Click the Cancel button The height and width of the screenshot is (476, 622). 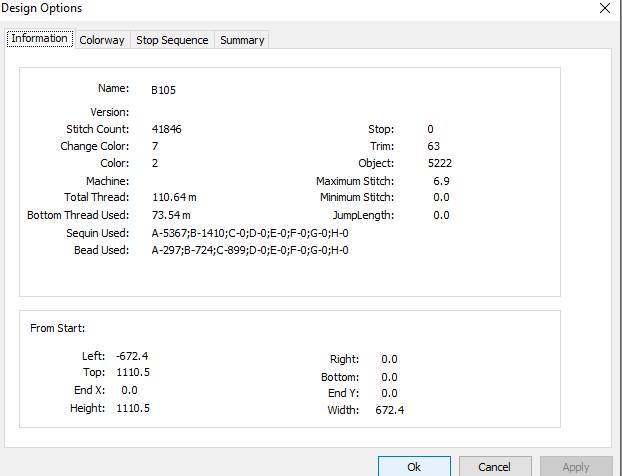[x=495, y=466]
